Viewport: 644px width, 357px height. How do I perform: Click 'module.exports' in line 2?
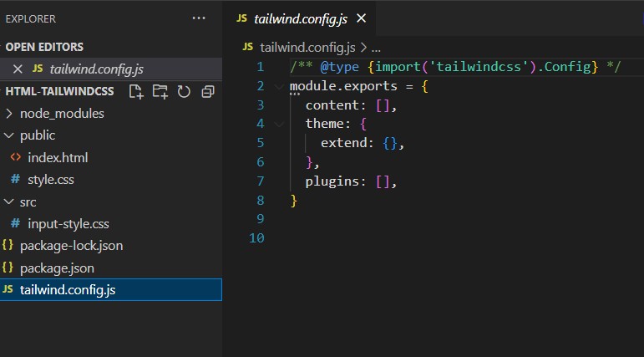pos(343,86)
